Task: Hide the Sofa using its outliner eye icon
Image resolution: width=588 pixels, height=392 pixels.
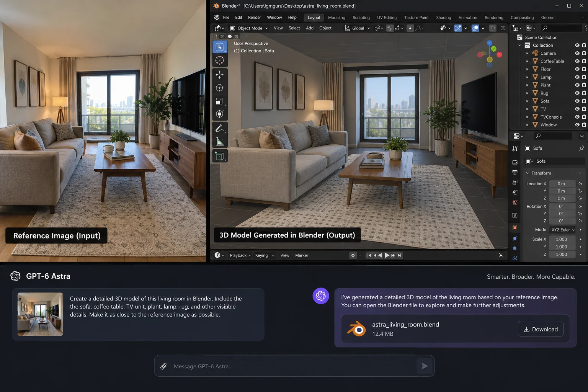Action: click(577, 101)
